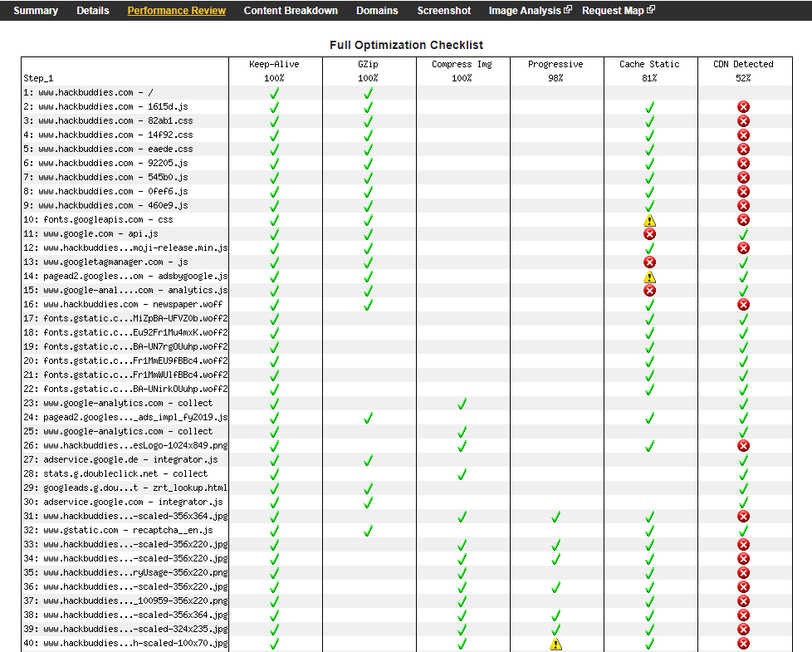
Task: Click the 52% CDN Detected score
Action: click(x=743, y=78)
